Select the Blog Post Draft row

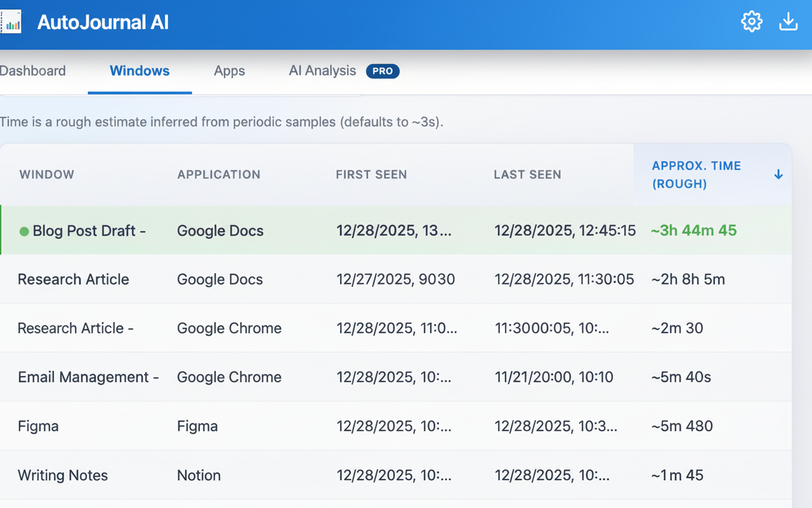coord(89,231)
